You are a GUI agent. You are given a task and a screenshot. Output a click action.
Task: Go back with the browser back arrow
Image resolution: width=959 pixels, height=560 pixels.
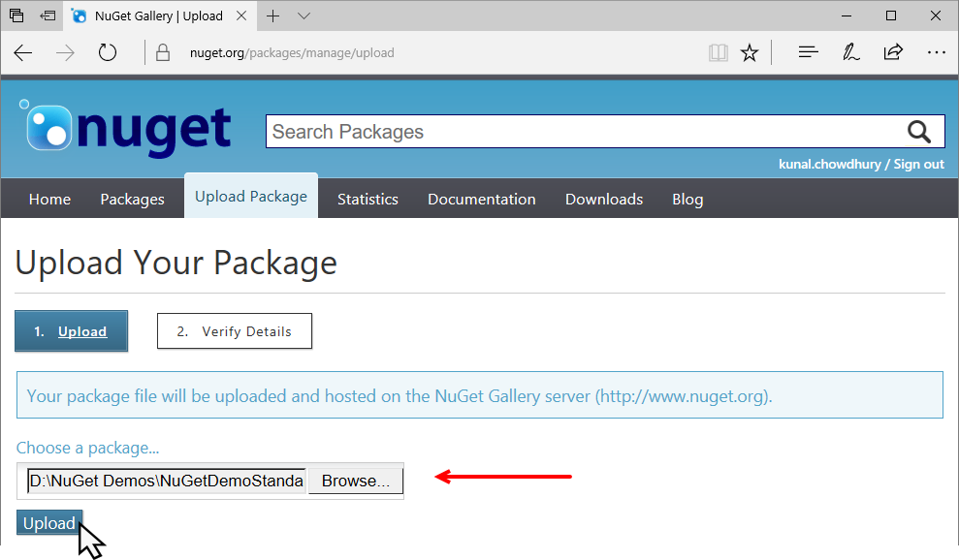click(23, 53)
